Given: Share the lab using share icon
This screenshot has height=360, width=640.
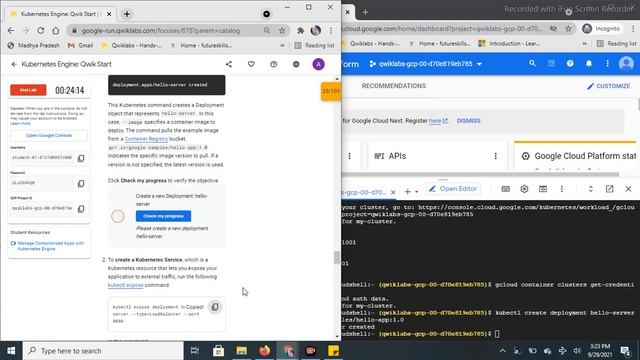Looking at the screenshot, I should (229, 64).
